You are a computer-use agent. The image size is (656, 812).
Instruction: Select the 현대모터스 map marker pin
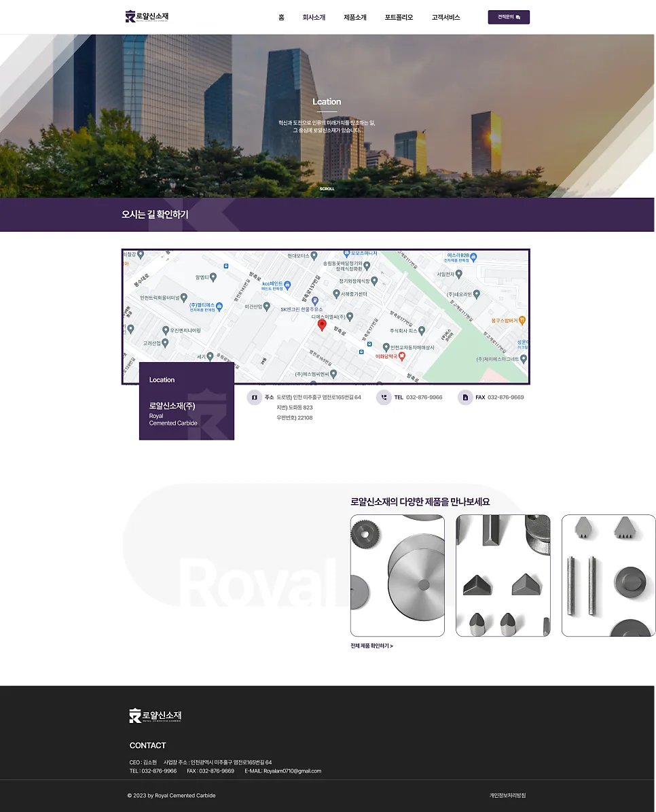(x=314, y=255)
